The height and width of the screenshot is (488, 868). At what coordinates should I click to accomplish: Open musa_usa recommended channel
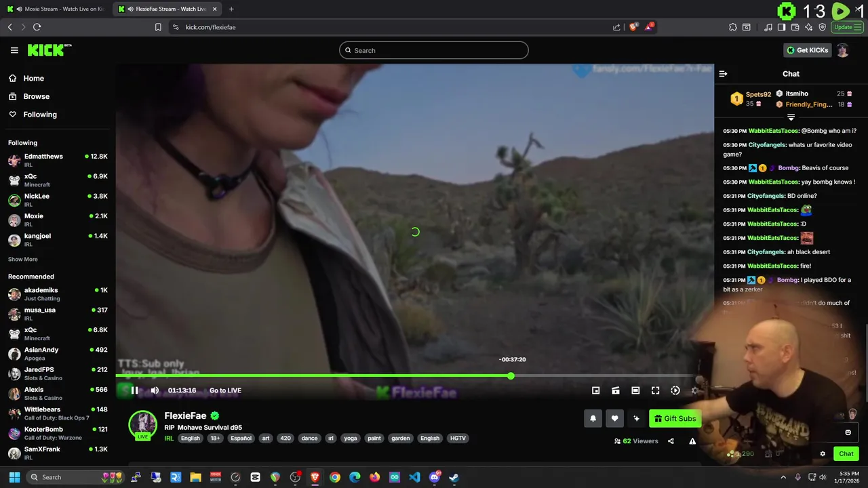pos(58,314)
